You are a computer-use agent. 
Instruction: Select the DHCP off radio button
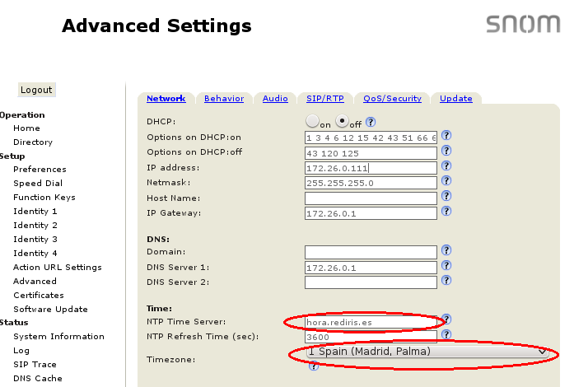pos(342,120)
